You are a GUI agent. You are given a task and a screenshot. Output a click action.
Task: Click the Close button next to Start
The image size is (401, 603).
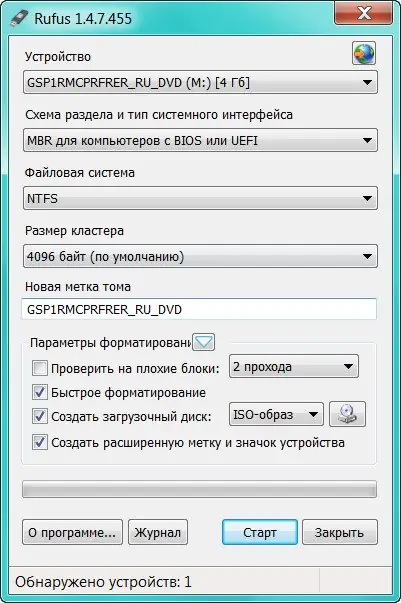point(339,533)
